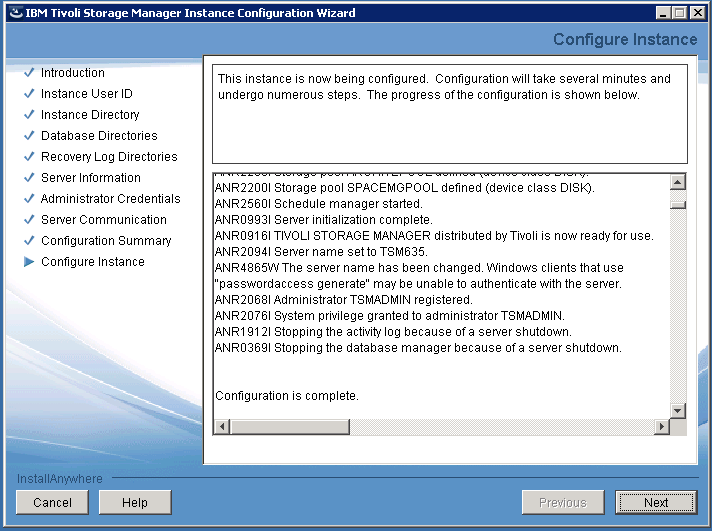Click the checkmark next to Introduction
712x531 pixels.
(x=29, y=72)
